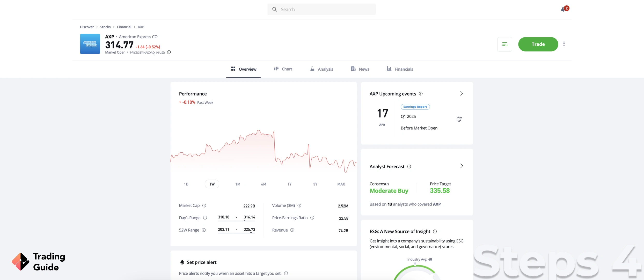This screenshot has width=644, height=280.
Task: Show price alert info tooltip icon
Action: (x=286, y=273)
